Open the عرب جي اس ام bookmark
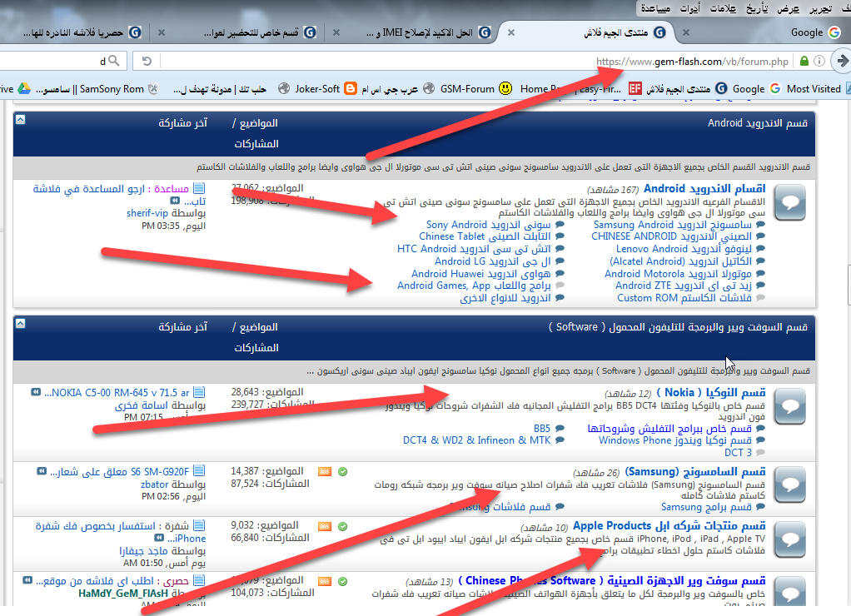 (x=398, y=88)
